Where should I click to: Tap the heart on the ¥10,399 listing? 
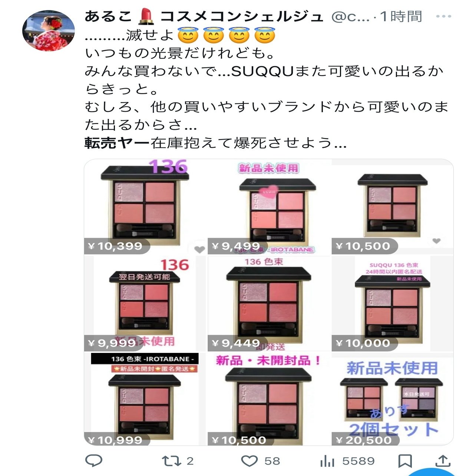pyautogui.click(x=199, y=249)
